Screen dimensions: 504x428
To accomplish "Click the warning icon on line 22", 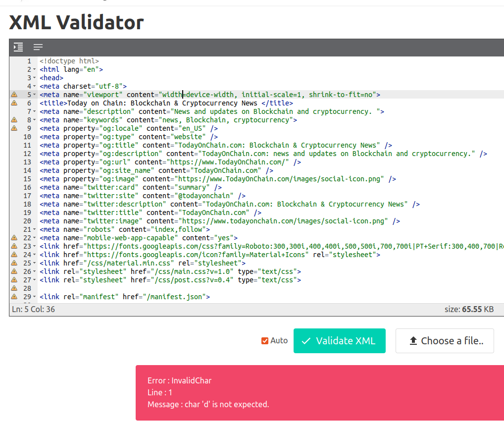I will point(14,238).
